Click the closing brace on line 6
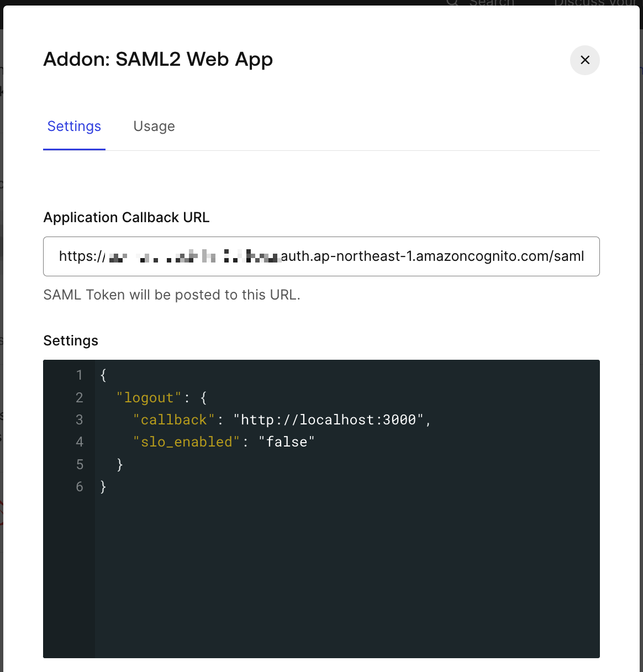This screenshot has height=672, width=643. pyautogui.click(x=103, y=487)
